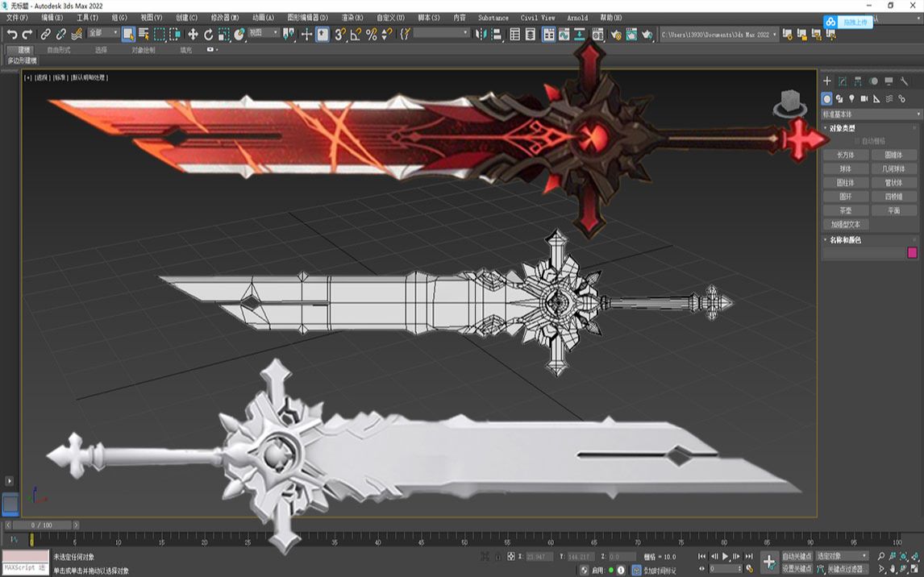Toggle Window/Crossing selection mode
The width and height of the screenshot is (924, 577).
click(175, 34)
